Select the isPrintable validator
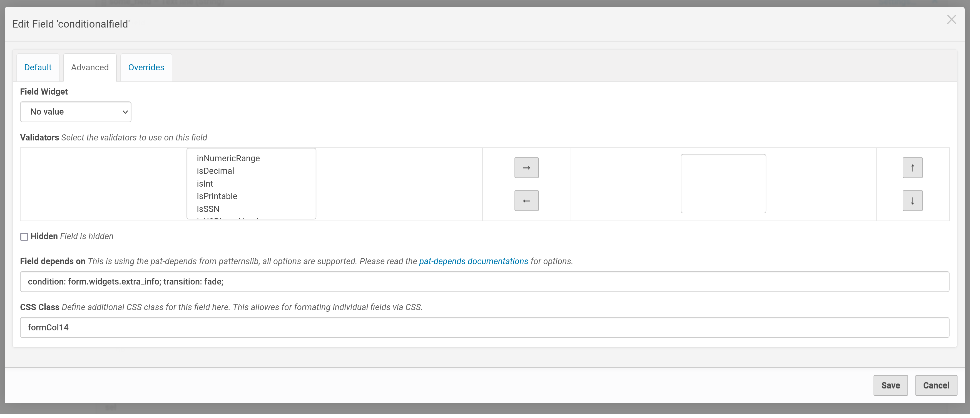 pos(217,196)
